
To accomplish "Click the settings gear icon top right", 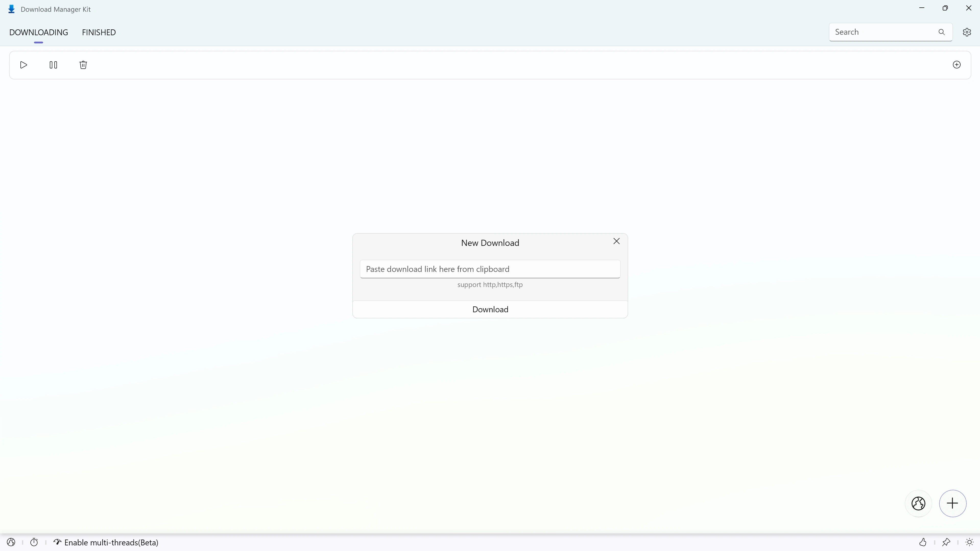I will [967, 32].
